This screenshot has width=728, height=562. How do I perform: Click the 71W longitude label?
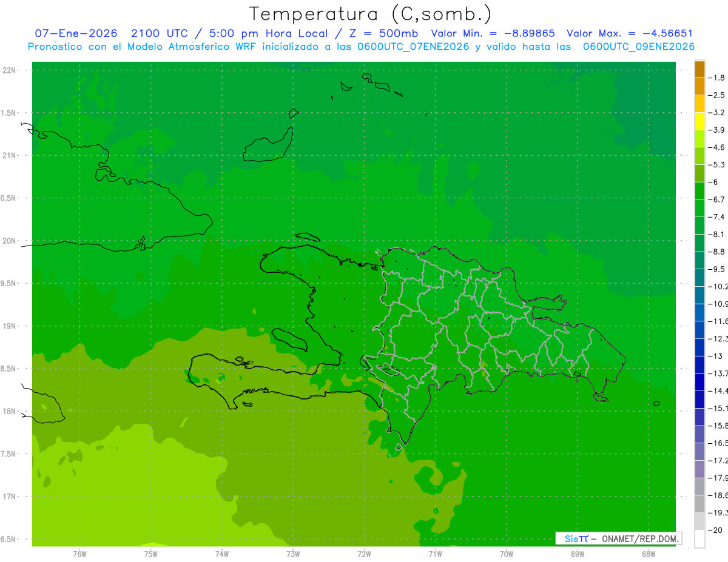[435, 554]
